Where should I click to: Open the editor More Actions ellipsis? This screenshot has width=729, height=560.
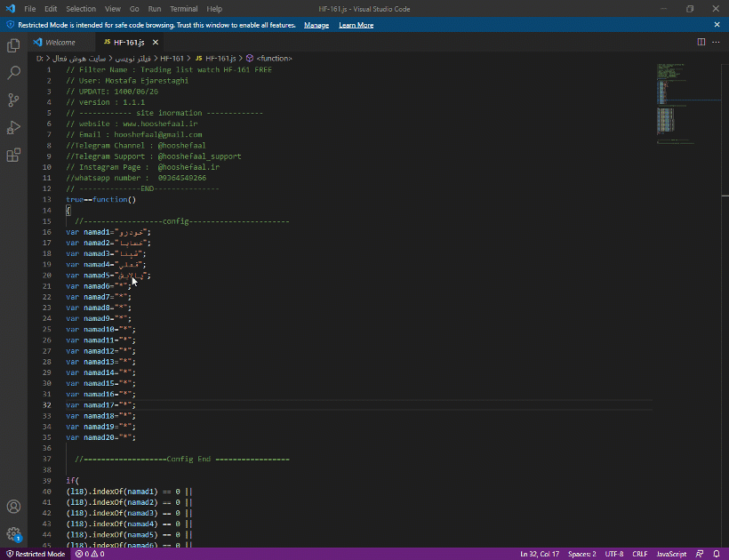[x=717, y=42]
